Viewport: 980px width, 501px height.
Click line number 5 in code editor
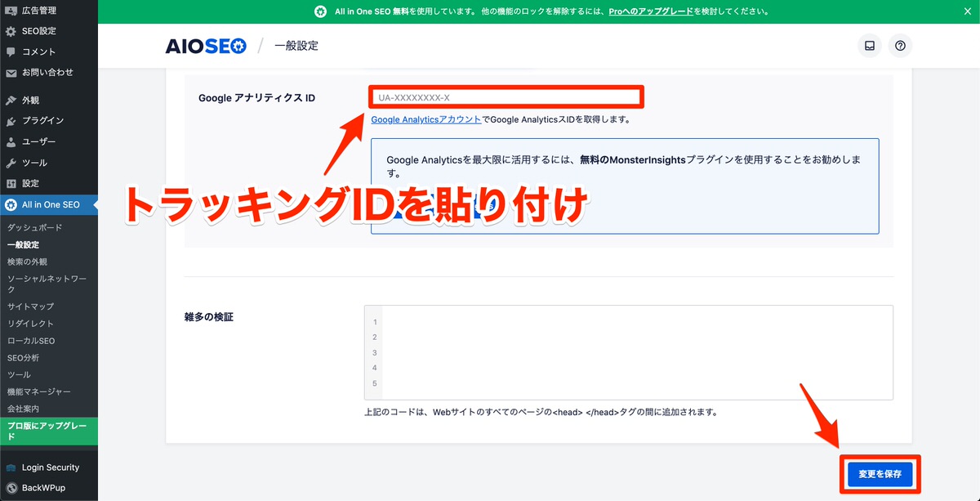374,383
